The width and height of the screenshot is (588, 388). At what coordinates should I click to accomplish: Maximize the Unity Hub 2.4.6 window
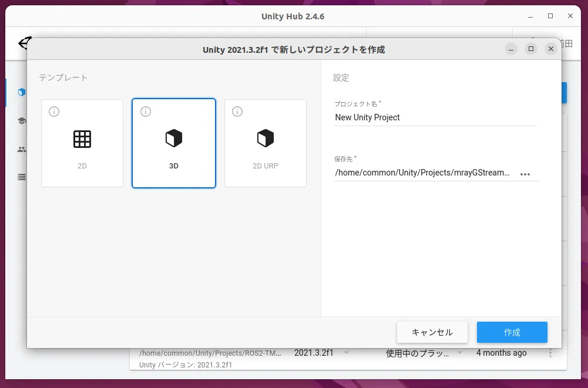[x=550, y=16]
